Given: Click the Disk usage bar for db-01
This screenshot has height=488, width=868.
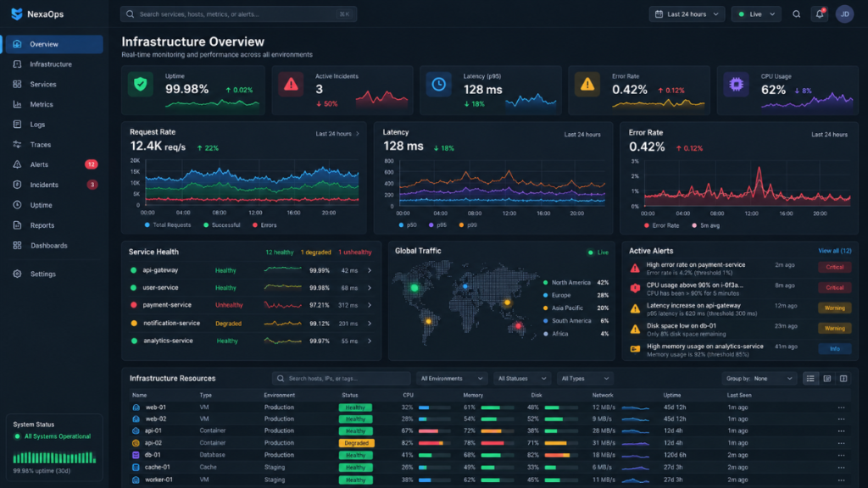Looking at the screenshot, I should 561,455.
